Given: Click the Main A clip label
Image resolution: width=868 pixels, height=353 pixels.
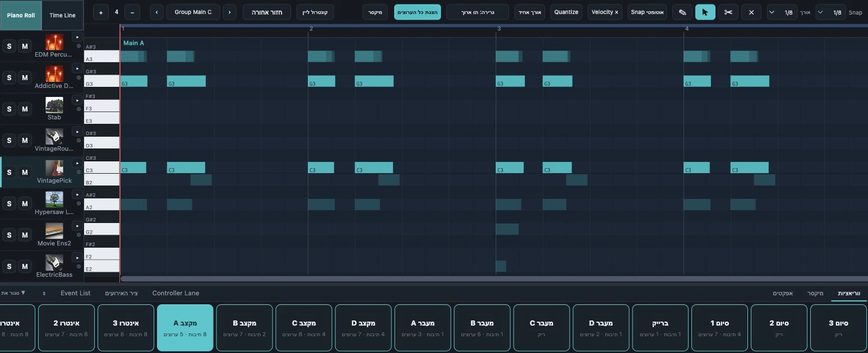Looking at the screenshot, I should tap(133, 43).
